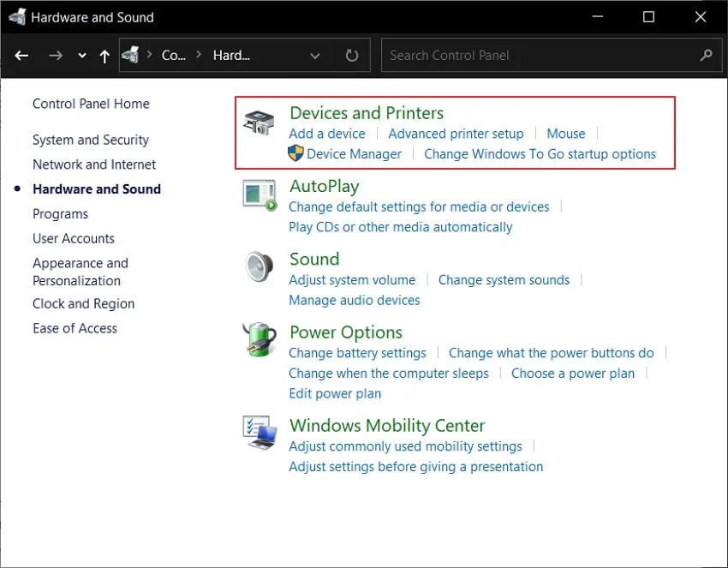The image size is (728, 568).
Task: Go forward with the right arrow
Action: pyautogui.click(x=56, y=56)
